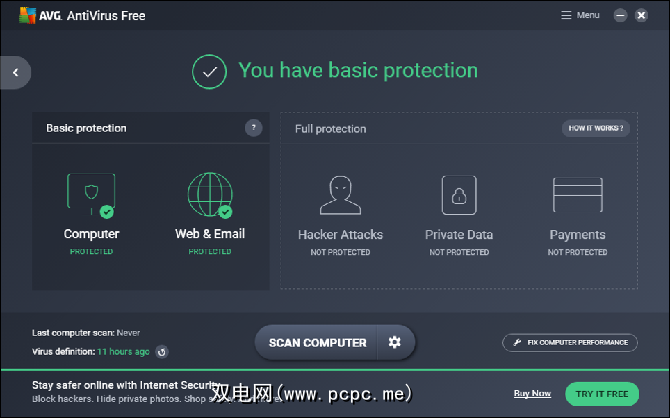
Task: Click the Computer Protected label
Action: (x=91, y=252)
